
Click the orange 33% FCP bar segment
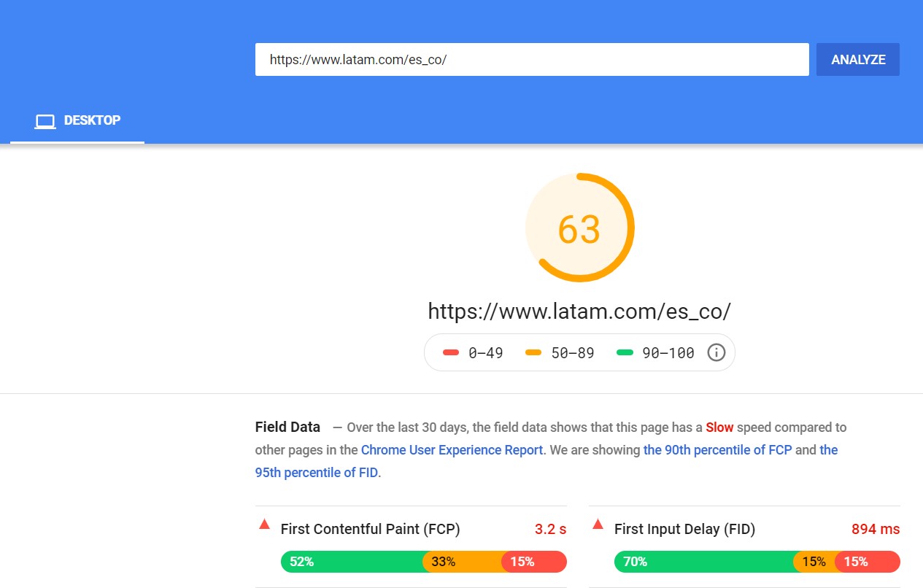[462, 562]
